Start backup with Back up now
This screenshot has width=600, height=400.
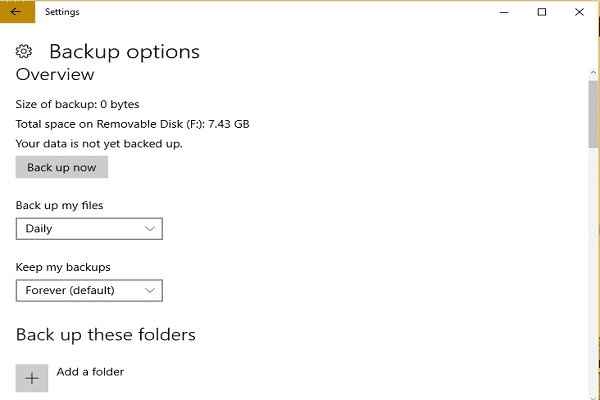[x=62, y=168]
